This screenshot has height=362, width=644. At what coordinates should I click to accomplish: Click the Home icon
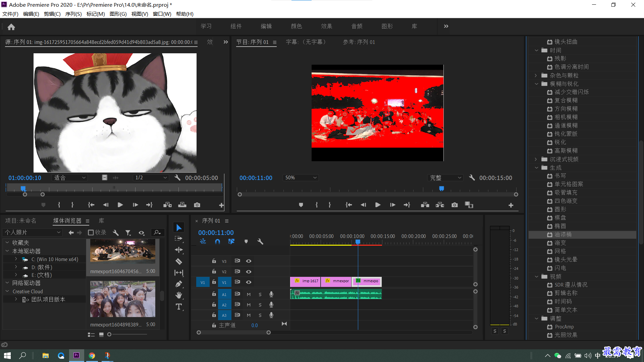click(x=11, y=27)
